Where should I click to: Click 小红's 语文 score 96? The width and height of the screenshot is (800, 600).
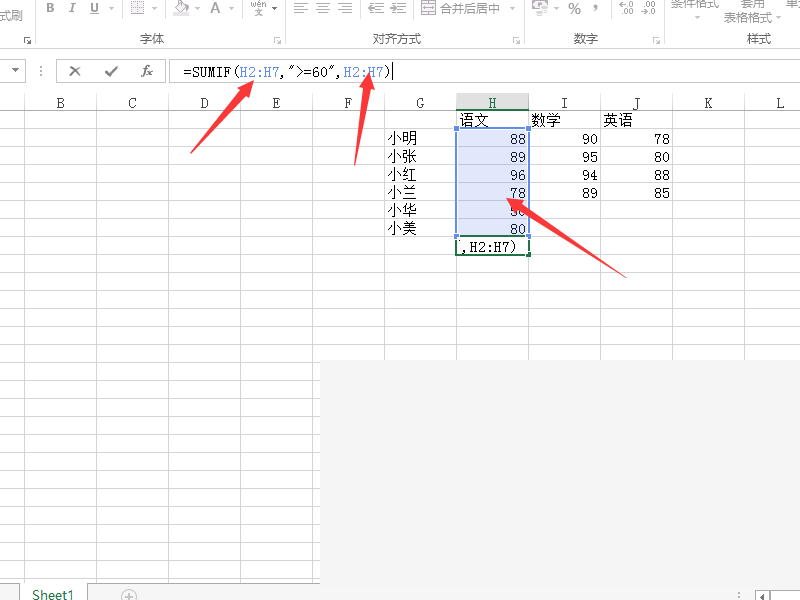(492, 174)
